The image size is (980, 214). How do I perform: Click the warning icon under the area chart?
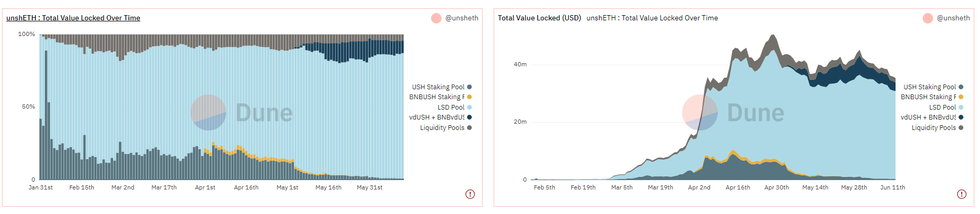pyautogui.click(x=962, y=194)
